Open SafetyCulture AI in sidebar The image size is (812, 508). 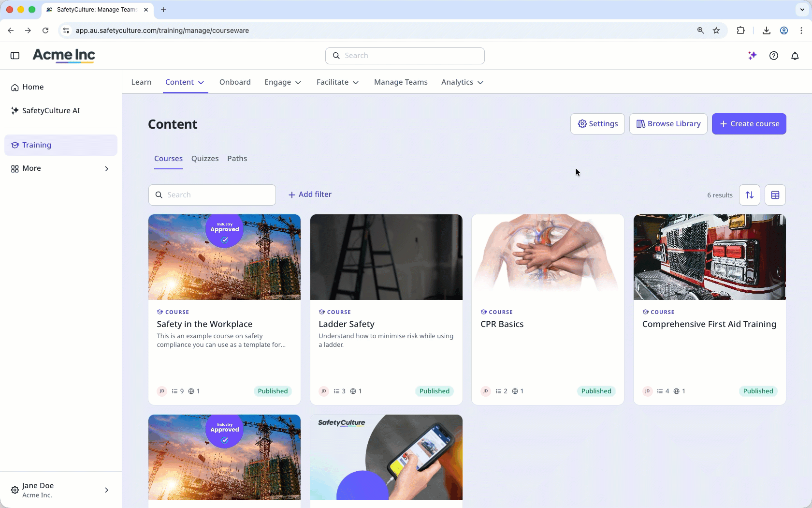61,111
